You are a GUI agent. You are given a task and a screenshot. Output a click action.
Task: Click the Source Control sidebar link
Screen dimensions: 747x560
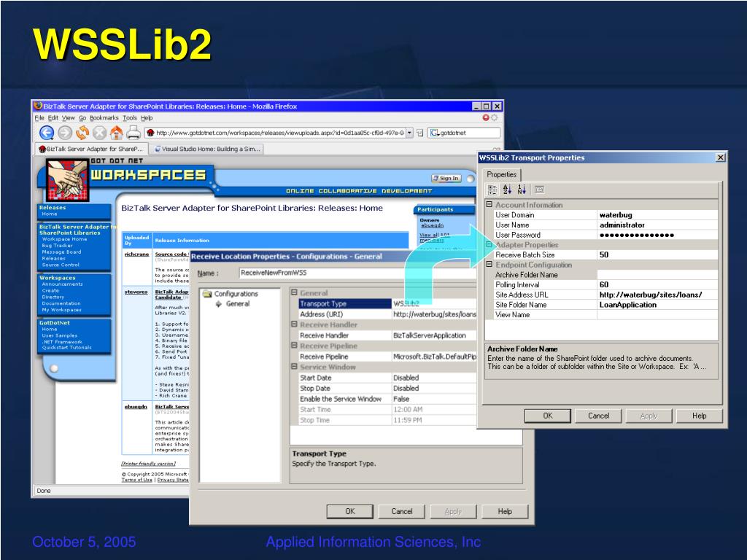[61, 265]
